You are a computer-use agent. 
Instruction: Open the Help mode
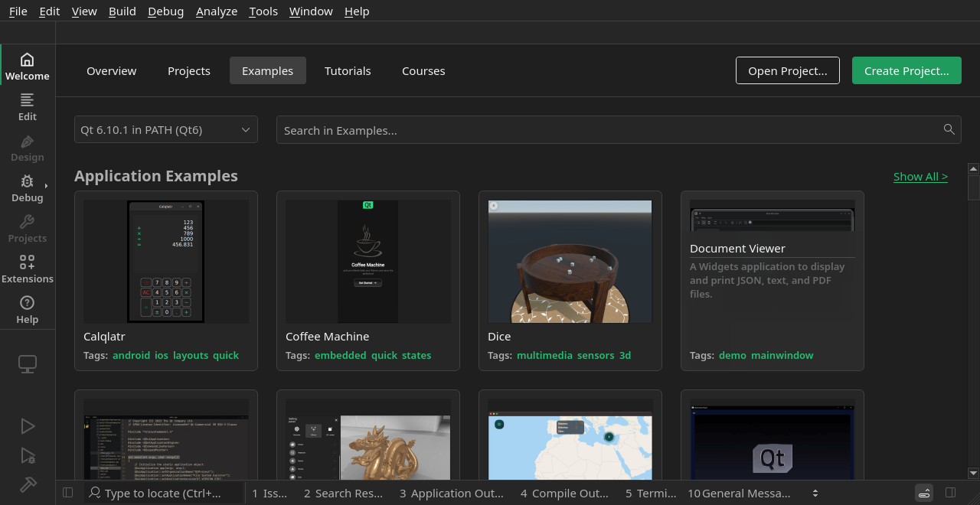28,309
